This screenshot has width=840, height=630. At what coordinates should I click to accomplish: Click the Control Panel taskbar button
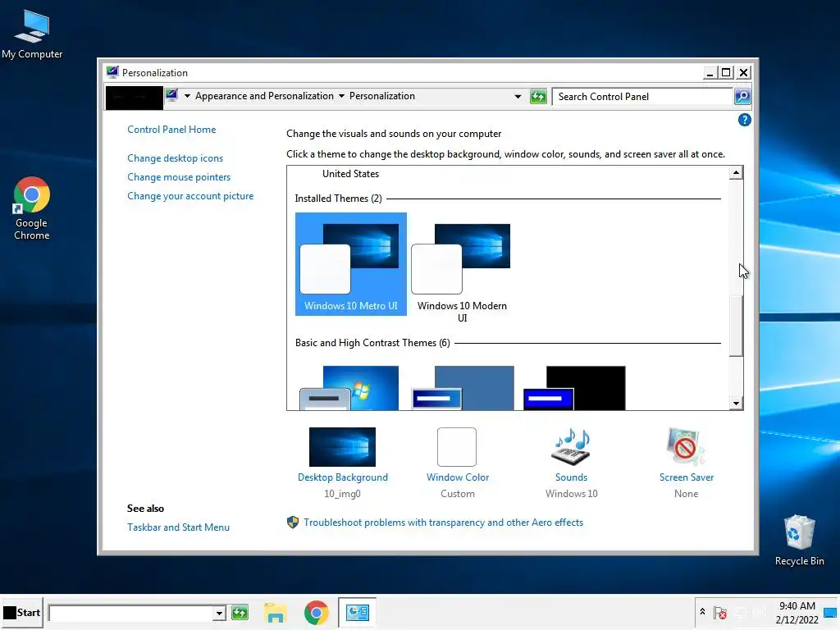coord(358,612)
